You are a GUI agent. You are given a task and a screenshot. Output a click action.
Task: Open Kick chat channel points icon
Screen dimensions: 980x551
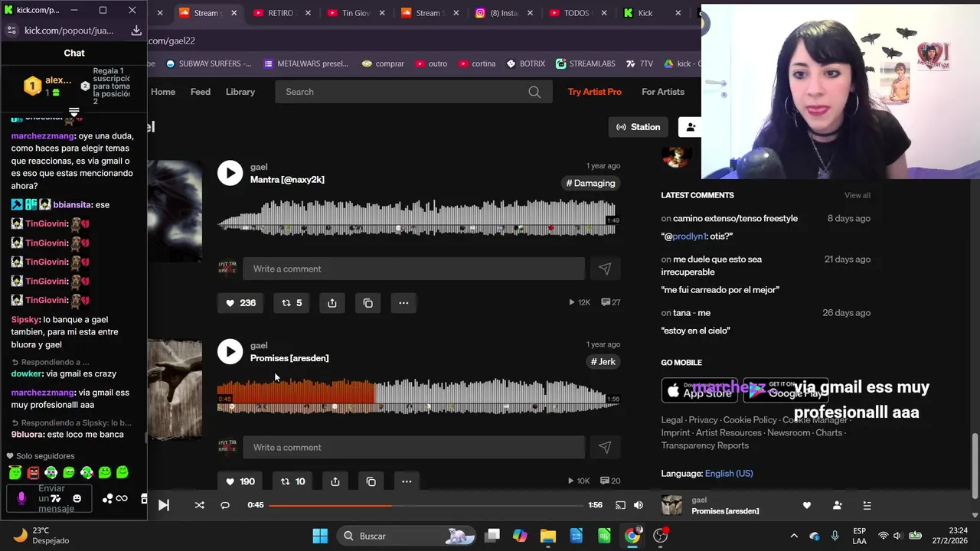click(x=107, y=498)
